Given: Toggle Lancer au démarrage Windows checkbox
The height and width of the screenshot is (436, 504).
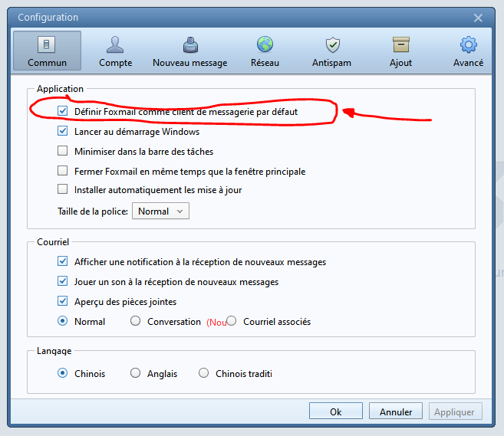Looking at the screenshot, I should 62,131.
